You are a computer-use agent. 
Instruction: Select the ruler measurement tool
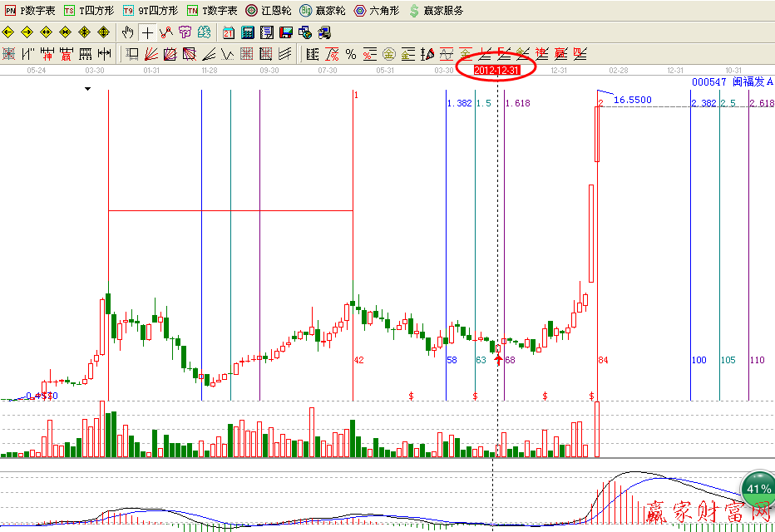105,54
